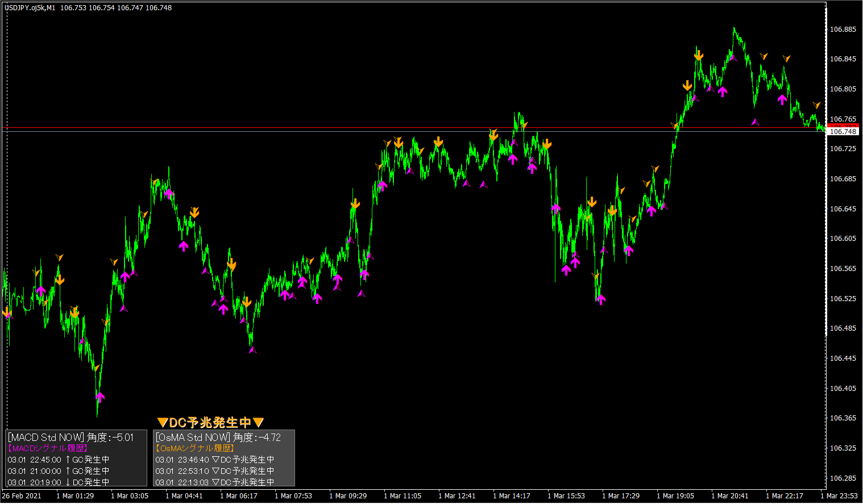Select the 03.01 22:53:10 ▽DC予兆発生中 row

point(215,471)
